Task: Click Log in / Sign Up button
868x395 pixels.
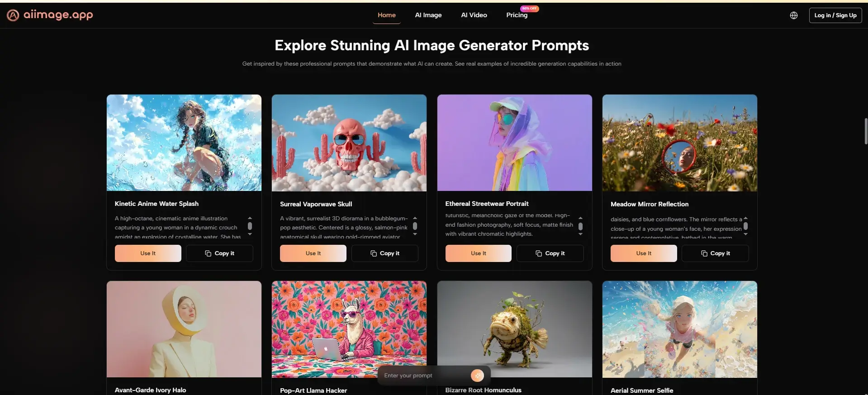Action: click(x=835, y=15)
